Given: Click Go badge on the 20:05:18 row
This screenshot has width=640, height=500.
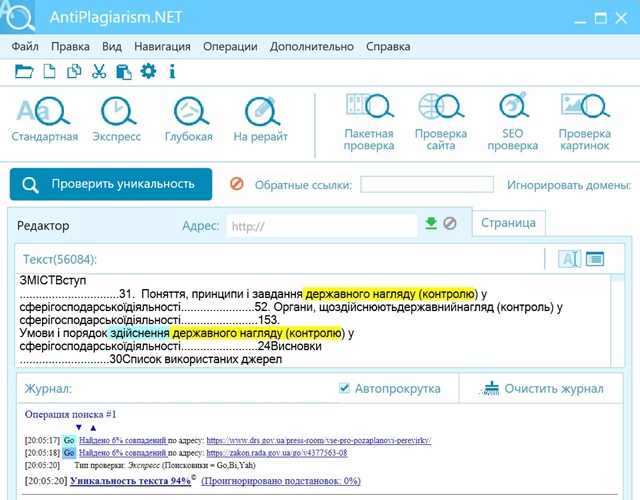Looking at the screenshot, I should 69,453.
